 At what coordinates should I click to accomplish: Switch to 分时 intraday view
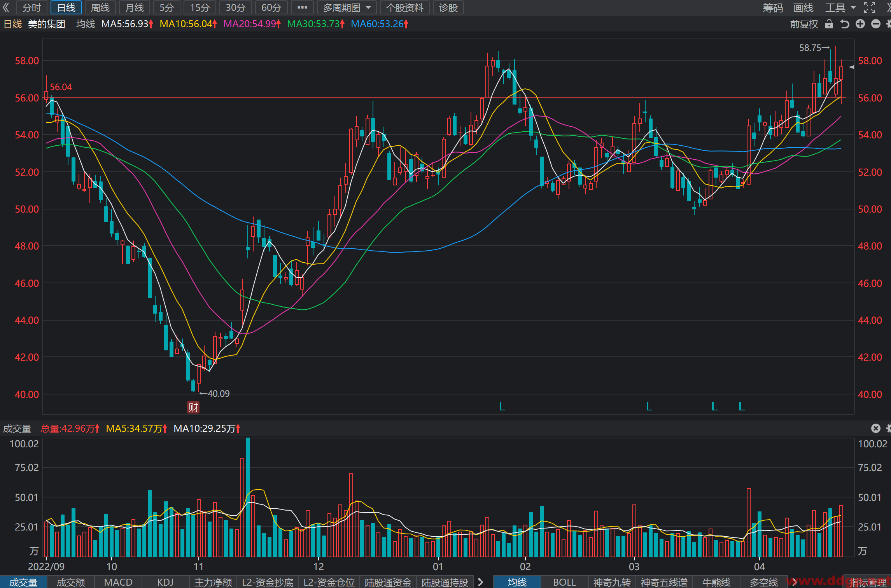(32, 7)
